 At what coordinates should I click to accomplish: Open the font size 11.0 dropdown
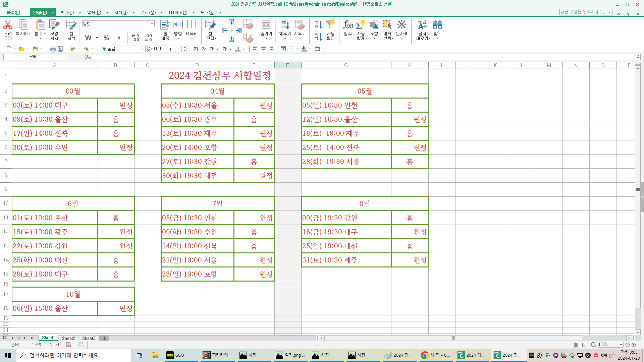179,49
